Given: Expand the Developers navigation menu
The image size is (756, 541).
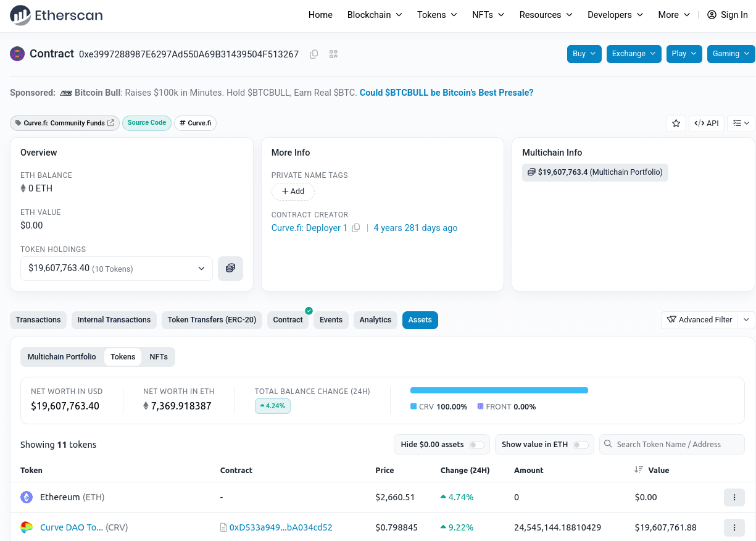Looking at the screenshot, I should [x=615, y=15].
